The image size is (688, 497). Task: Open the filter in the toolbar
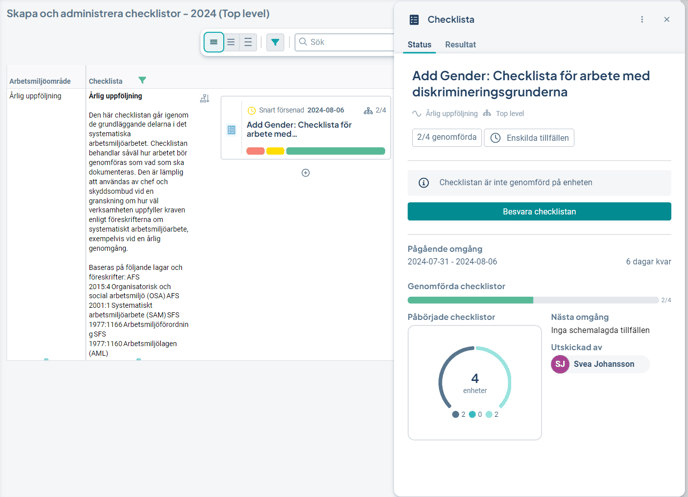[x=275, y=42]
